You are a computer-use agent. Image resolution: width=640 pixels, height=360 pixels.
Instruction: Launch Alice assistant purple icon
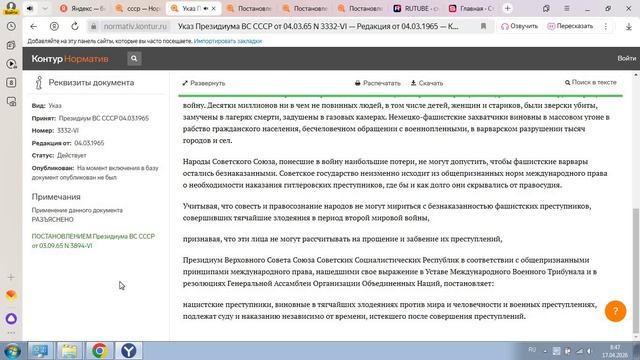click(11, 318)
